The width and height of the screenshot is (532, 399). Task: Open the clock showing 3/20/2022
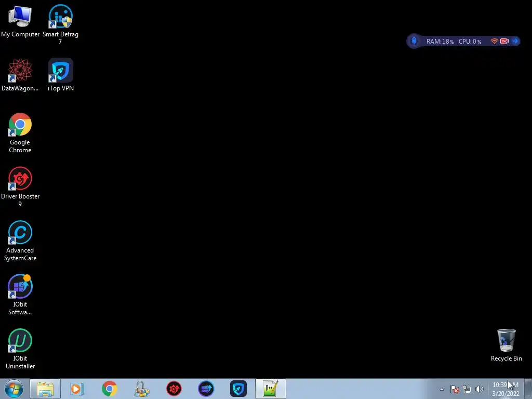click(506, 389)
